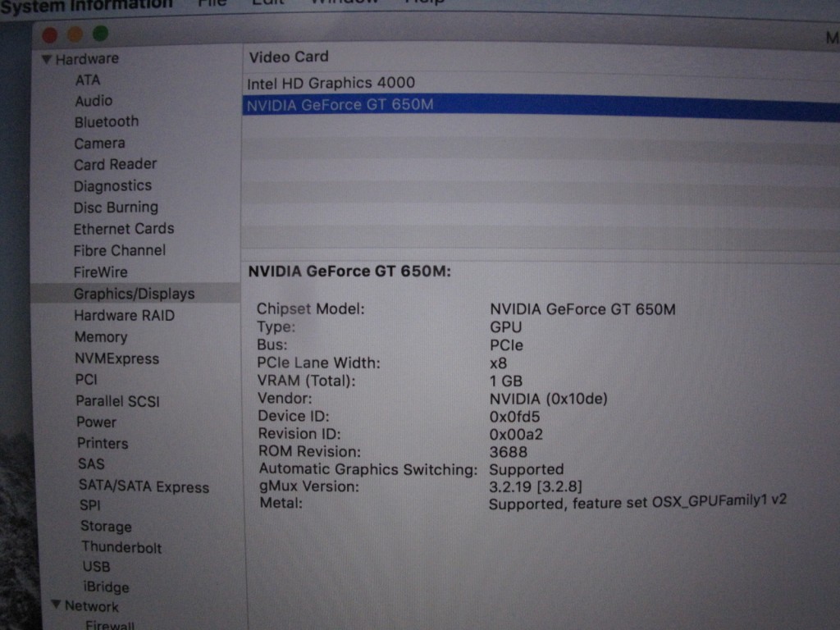Click the Video Card column header

point(289,57)
